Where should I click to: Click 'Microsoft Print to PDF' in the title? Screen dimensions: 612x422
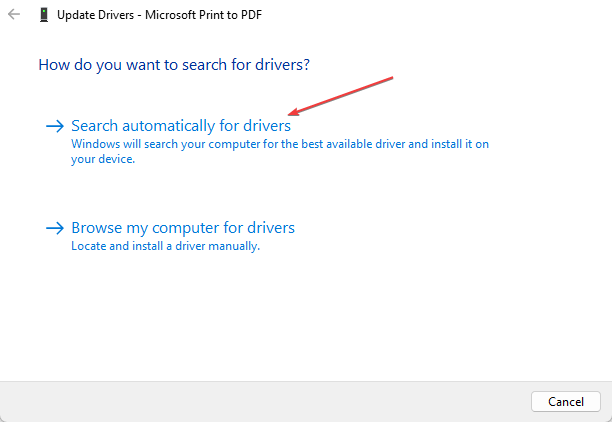coord(205,16)
